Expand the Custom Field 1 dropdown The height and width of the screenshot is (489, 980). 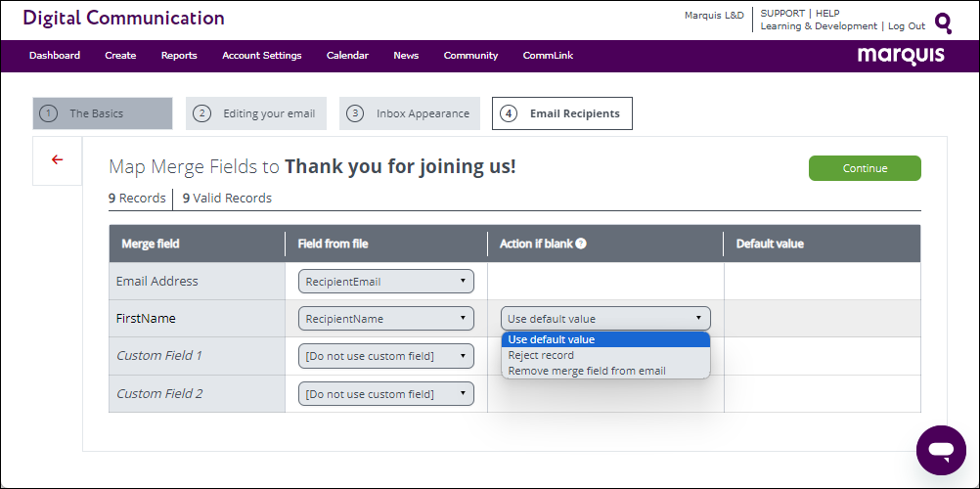[x=385, y=356]
